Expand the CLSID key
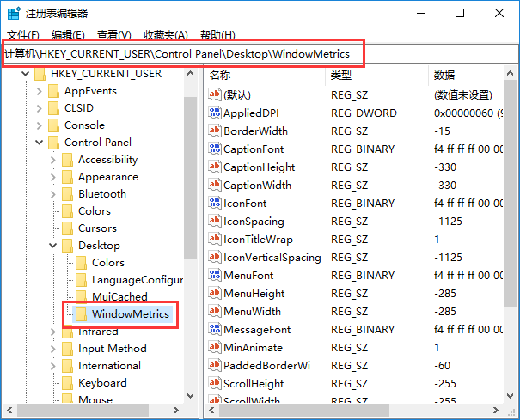 tap(40, 108)
